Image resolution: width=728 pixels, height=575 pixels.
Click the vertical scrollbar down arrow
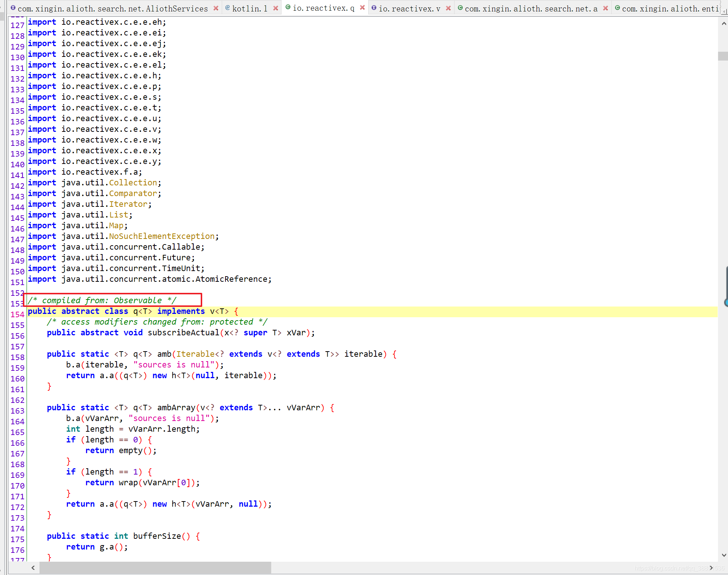pos(724,555)
